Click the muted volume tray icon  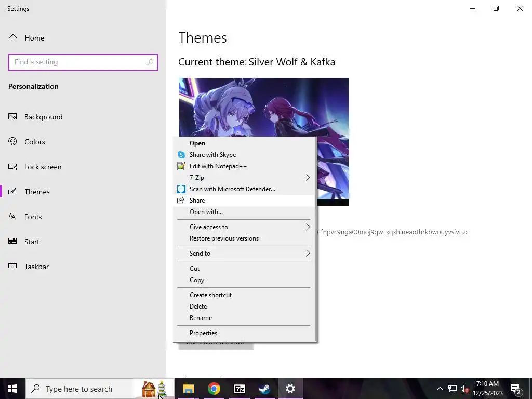click(464, 389)
